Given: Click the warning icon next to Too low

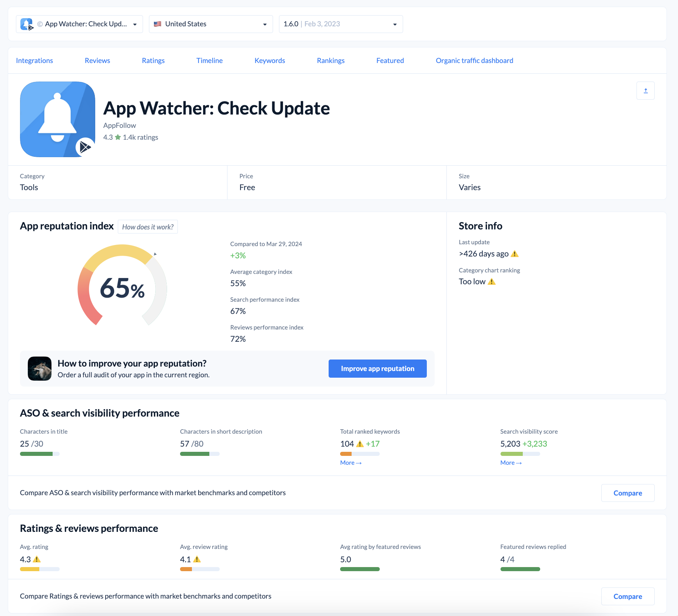Looking at the screenshot, I should click(x=492, y=282).
